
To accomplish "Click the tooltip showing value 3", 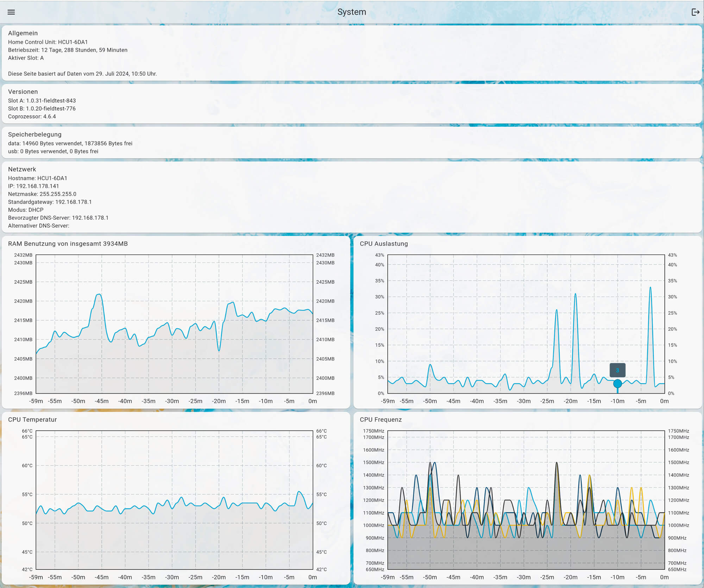I will pos(617,370).
